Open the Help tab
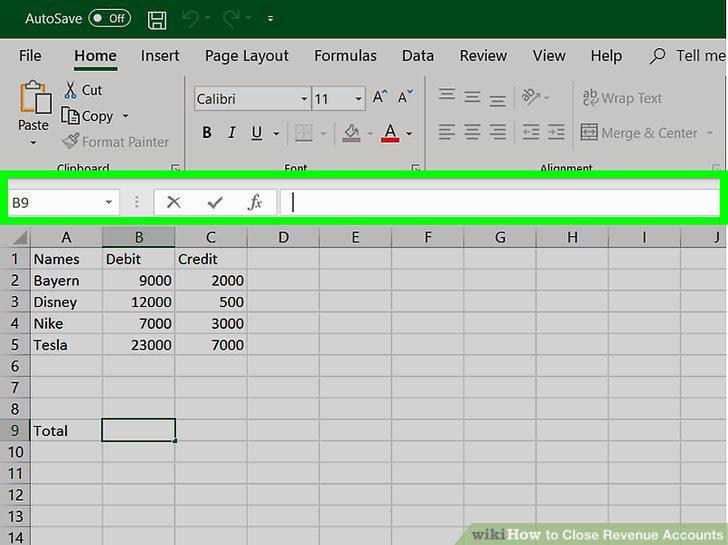This screenshot has height=545, width=728. pyautogui.click(x=606, y=56)
